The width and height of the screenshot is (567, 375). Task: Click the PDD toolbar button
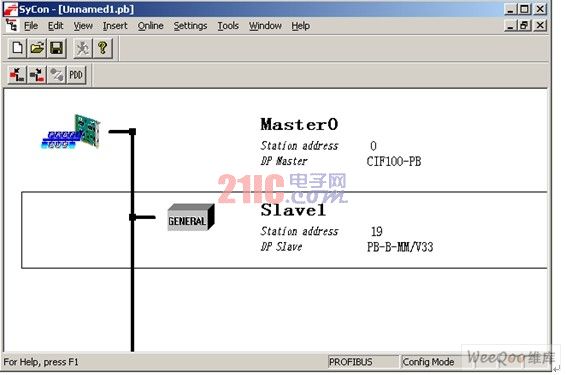point(76,75)
